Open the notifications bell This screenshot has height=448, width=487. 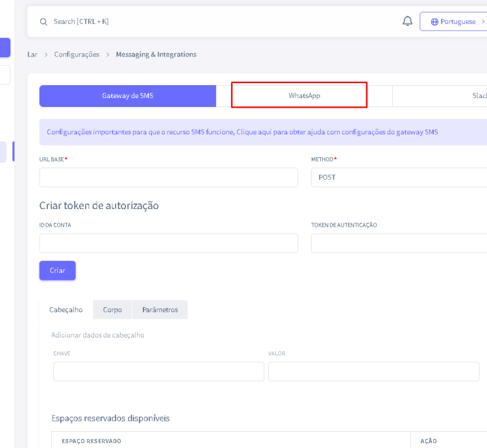click(407, 21)
